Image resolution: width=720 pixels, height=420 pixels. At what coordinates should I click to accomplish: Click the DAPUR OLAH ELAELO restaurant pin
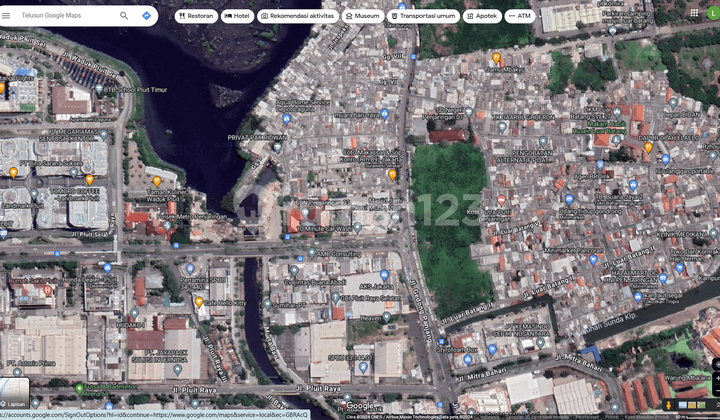(648, 147)
